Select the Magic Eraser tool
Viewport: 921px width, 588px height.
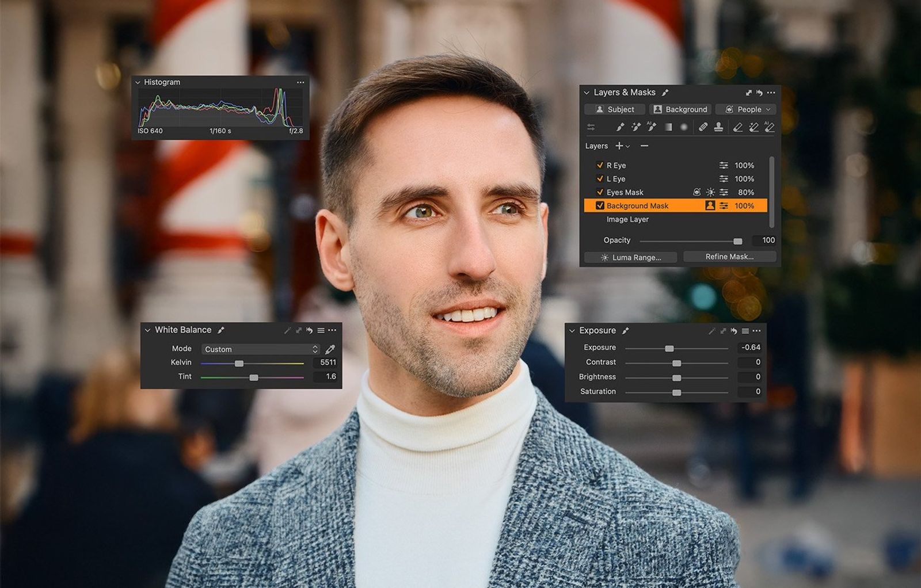click(x=753, y=127)
